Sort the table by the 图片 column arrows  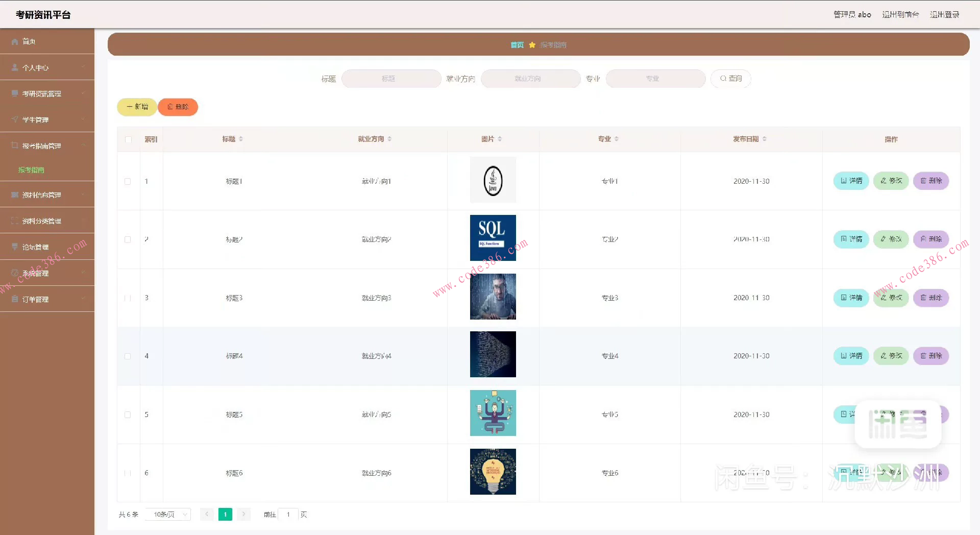point(500,139)
